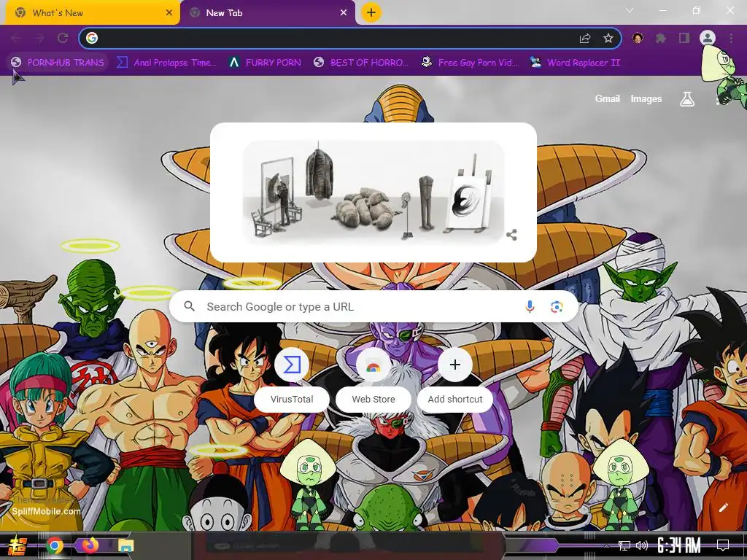747x560 pixels.
Task: Launch Firefox from the taskbar
Action: pyautogui.click(x=90, y=545)
